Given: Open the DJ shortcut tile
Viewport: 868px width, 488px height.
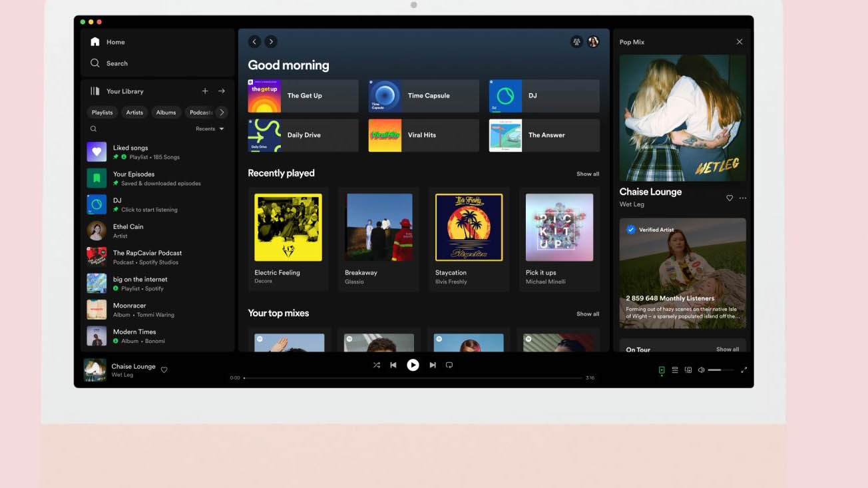Looking at the screenshot, I should 544,96.
